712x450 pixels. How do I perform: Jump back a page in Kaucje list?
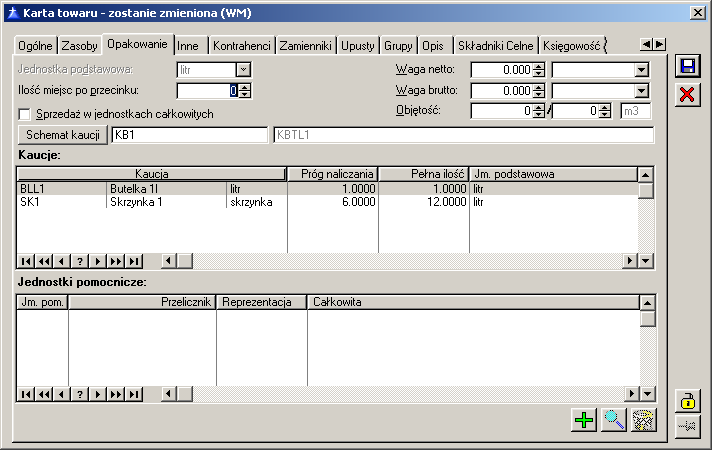(x=44, y=261)
